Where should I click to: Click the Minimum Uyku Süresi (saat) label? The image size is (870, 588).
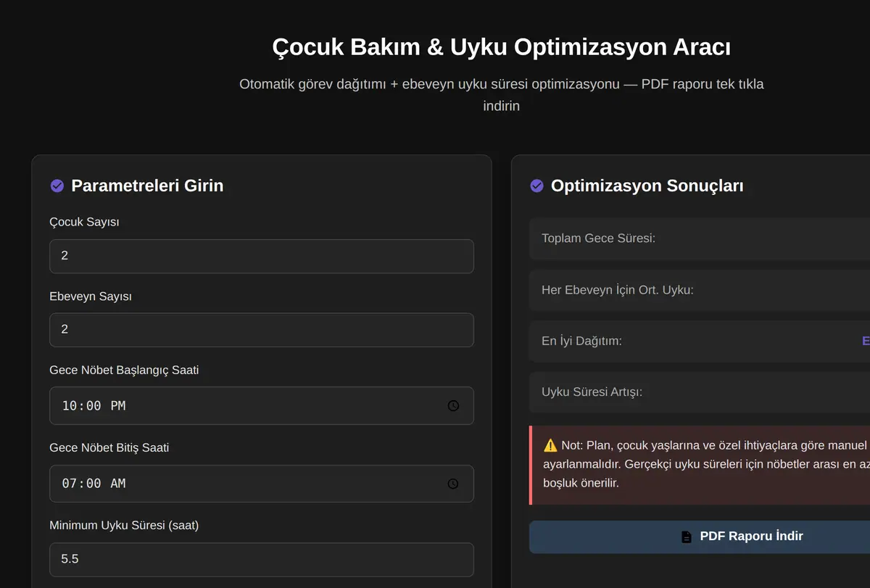click(124, 525)
